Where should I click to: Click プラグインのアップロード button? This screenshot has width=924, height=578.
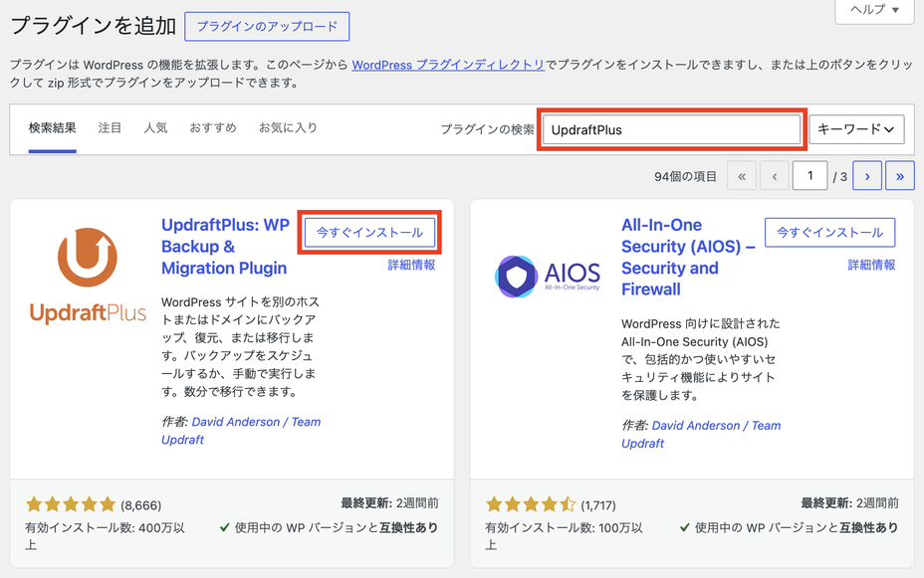pyautogui.click(x=267, y=27)
